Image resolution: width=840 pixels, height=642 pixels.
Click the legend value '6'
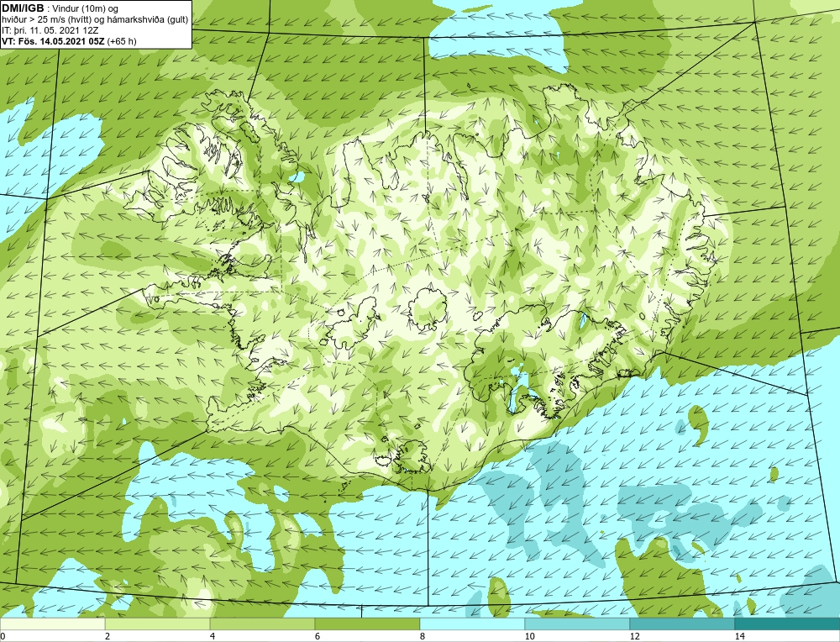point(318,636)
